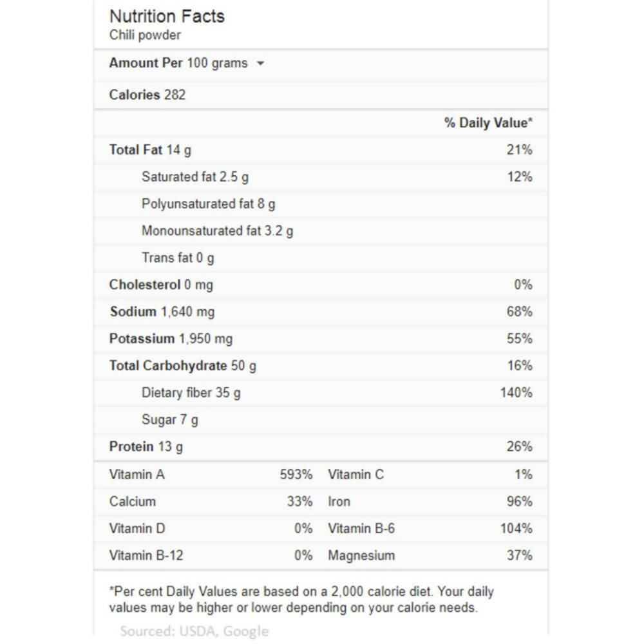
Task: Click the "Sourced: USDA, Google" text
Action: [194, 631]
